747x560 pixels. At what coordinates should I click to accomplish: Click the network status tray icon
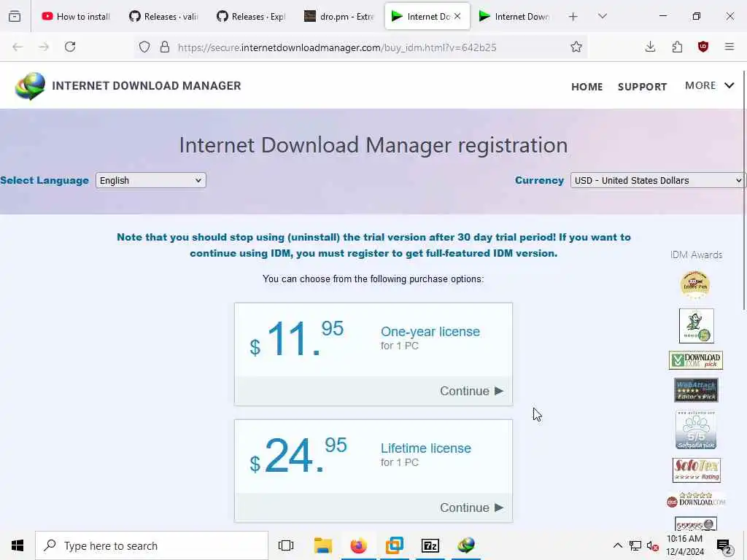(635, 545)
